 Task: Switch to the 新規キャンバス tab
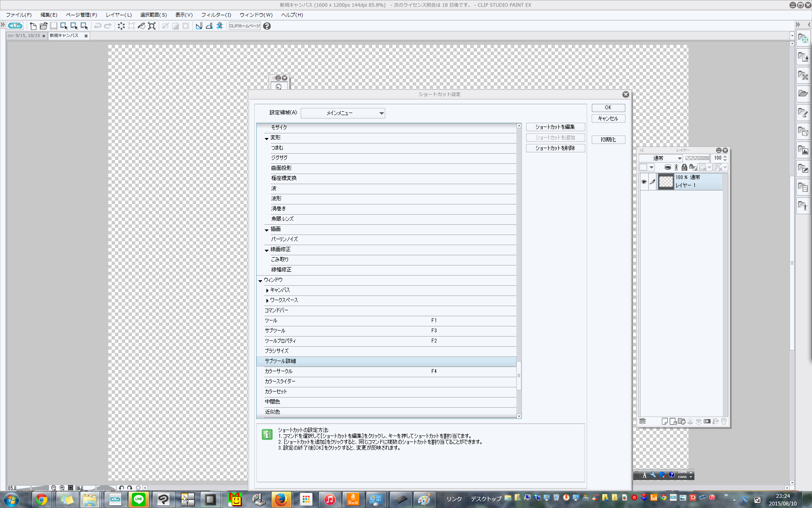[64, 36]
